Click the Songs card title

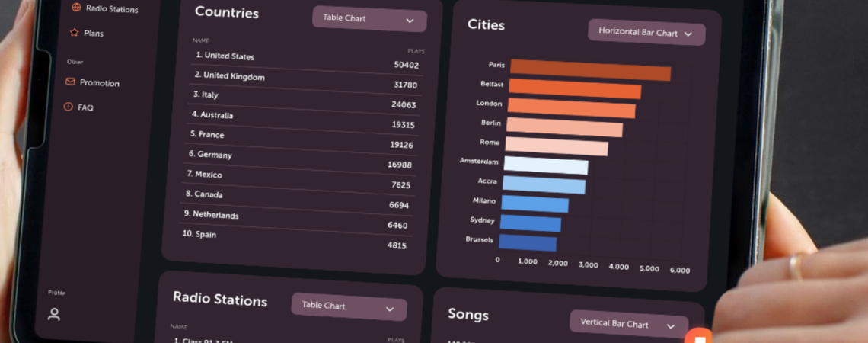pyautogui.click(x=468, y=315)
